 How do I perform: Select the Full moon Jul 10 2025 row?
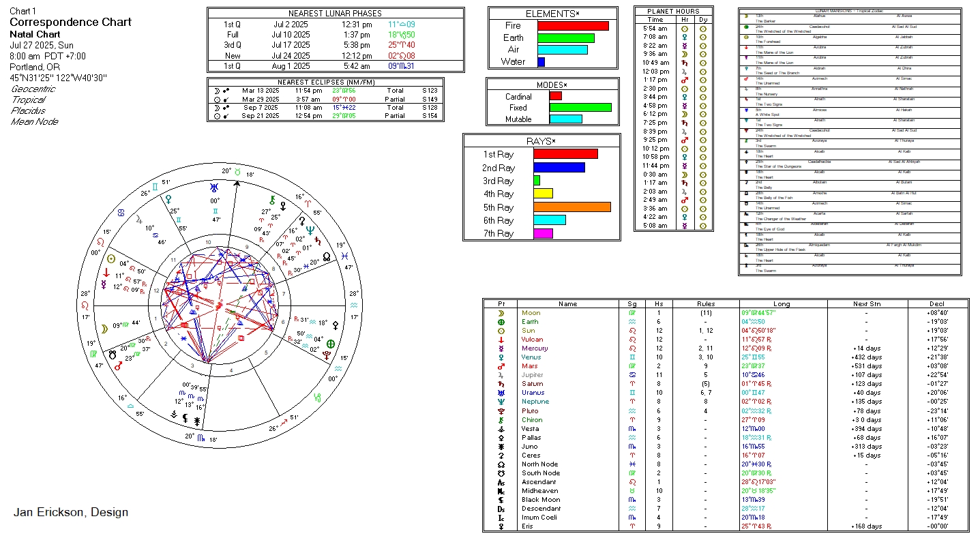(x=336, y=35)
